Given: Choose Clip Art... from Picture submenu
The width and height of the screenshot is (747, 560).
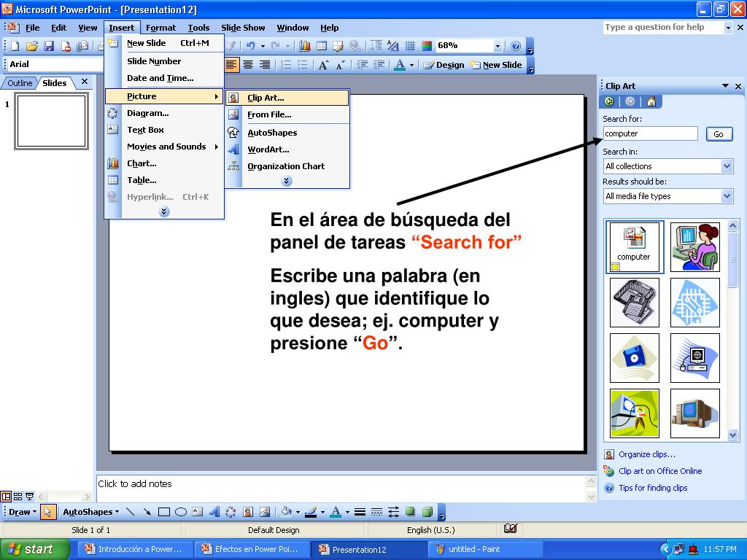Looking at the screenshot, I should (287, 98).
